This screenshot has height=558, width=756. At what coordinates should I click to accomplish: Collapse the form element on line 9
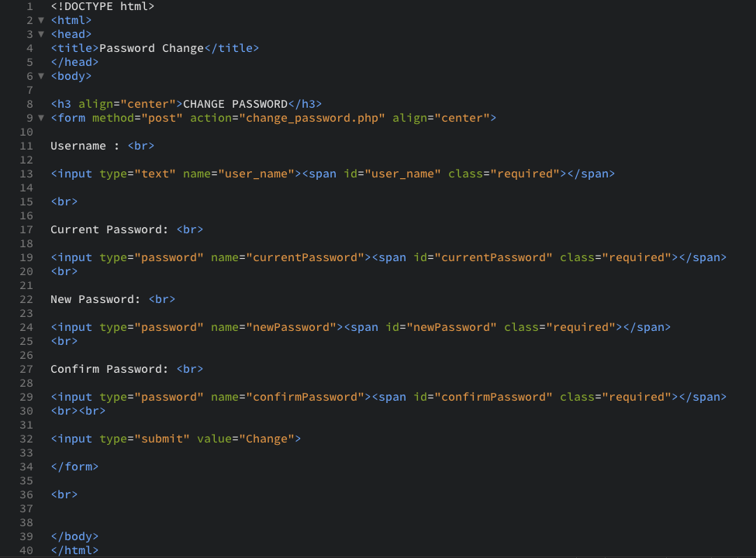tap(40, 118)
